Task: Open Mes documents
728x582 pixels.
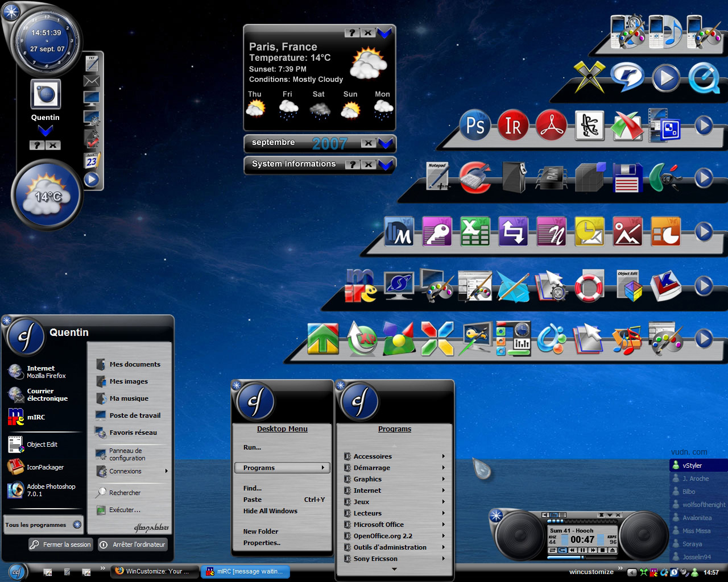Action: [129, 364]
